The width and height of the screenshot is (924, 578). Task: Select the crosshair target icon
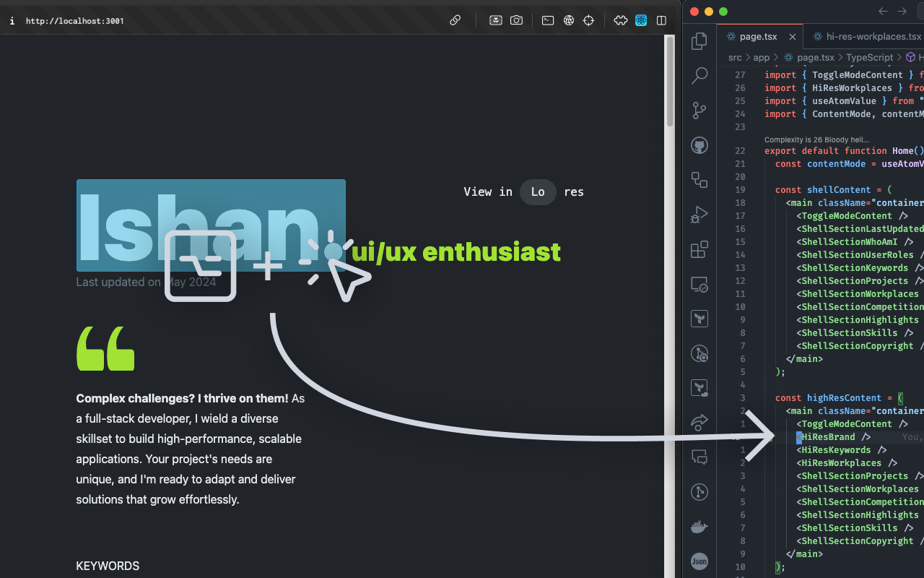588,20
